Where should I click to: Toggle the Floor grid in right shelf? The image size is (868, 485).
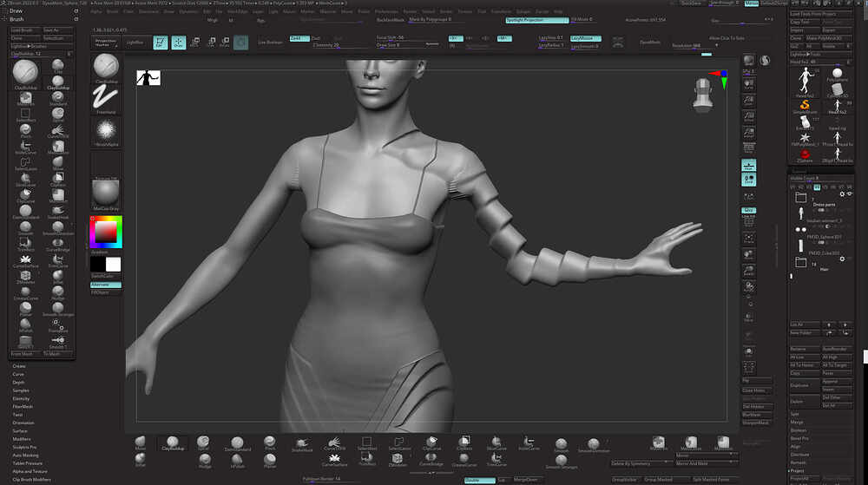point(748,165)
